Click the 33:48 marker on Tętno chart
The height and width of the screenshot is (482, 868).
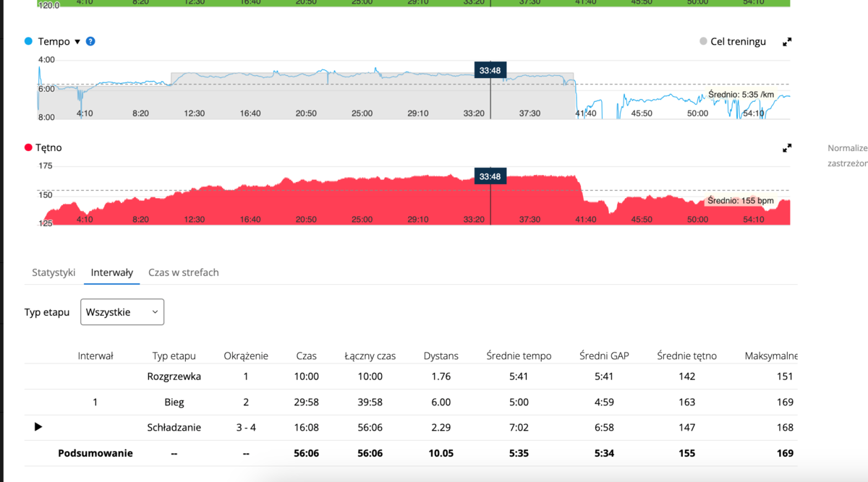(x=490, y=176)
